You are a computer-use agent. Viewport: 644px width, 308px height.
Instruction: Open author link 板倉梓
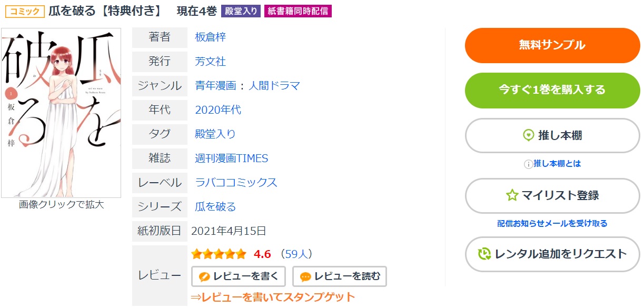[x=211, y=37]
